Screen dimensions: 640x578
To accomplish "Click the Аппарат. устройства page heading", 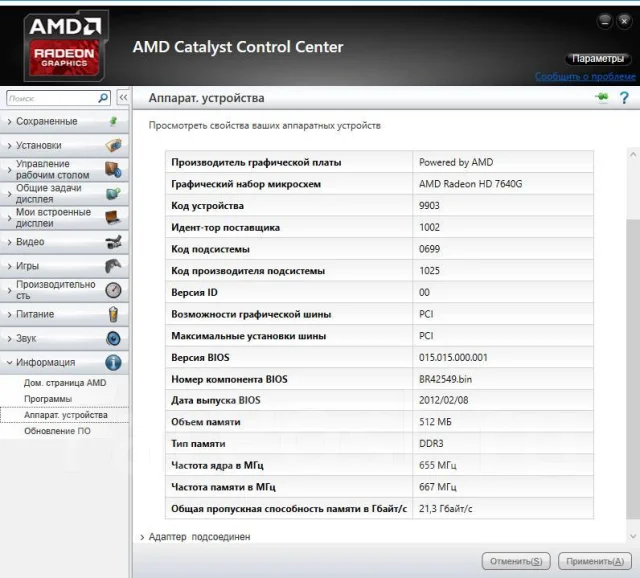I will [206, 98].
